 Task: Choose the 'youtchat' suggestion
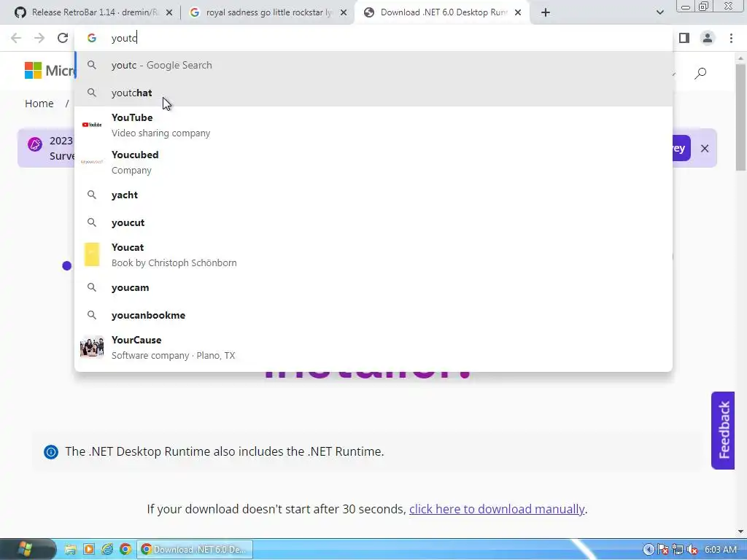tap(373, 93)
